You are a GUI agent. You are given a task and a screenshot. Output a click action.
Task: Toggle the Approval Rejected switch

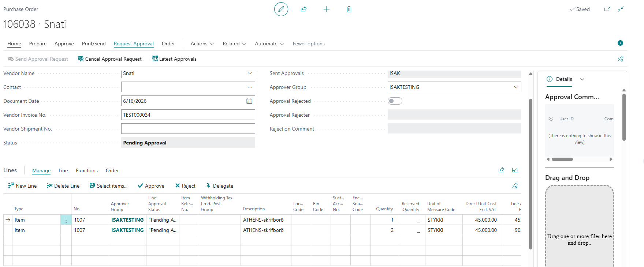[x=395, y=101]
